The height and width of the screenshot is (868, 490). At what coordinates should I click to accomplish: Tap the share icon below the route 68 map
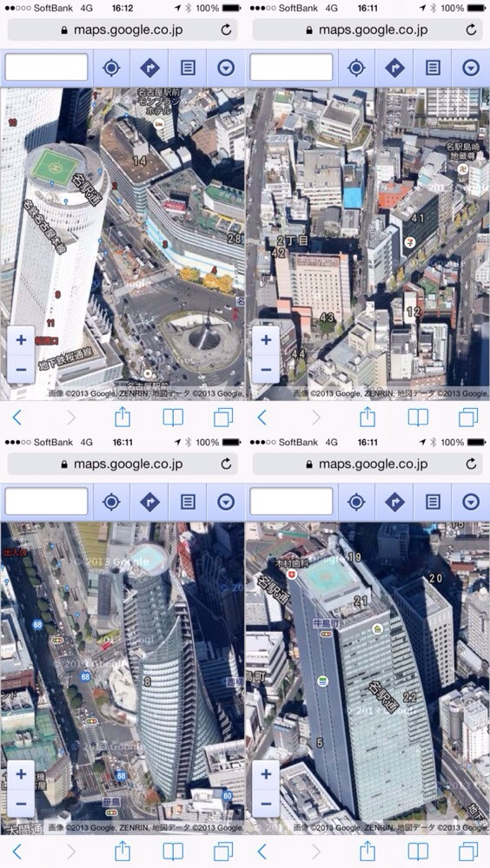122,851
